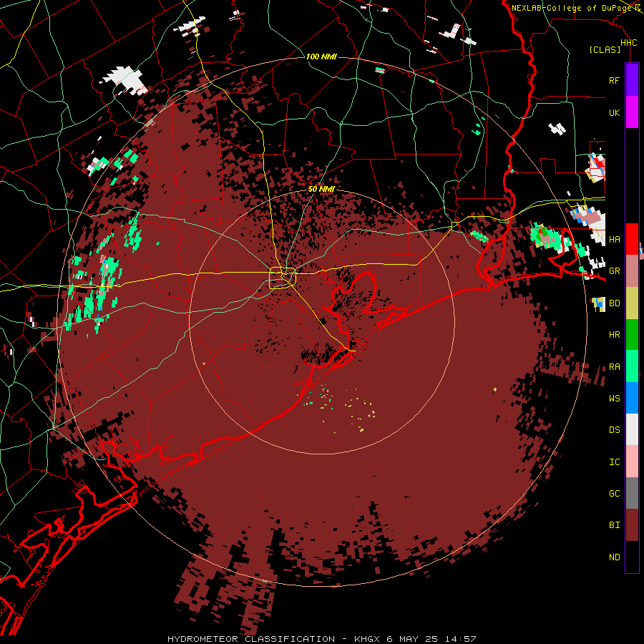The height and width of the screenshot is (644, 644).
Task: Click the 'RA' legend label
Action: point(614,367)
